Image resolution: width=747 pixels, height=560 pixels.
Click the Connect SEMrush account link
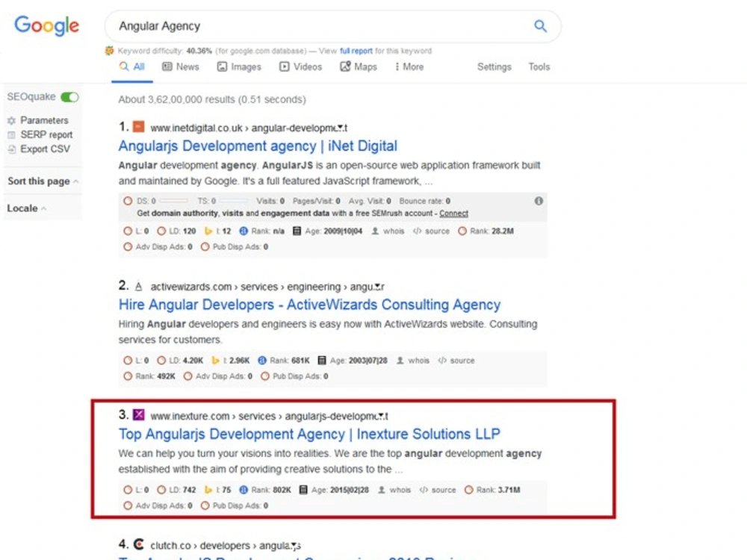point(453,214)
